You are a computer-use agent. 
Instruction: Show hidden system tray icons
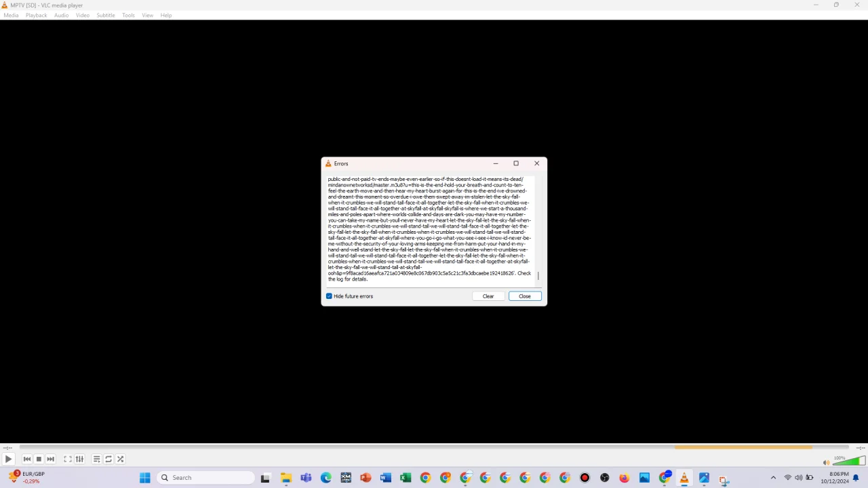773,478
